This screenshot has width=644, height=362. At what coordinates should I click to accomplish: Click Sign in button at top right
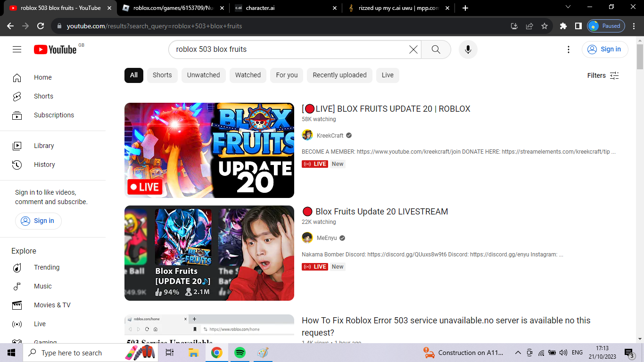(x=605, y=49)
